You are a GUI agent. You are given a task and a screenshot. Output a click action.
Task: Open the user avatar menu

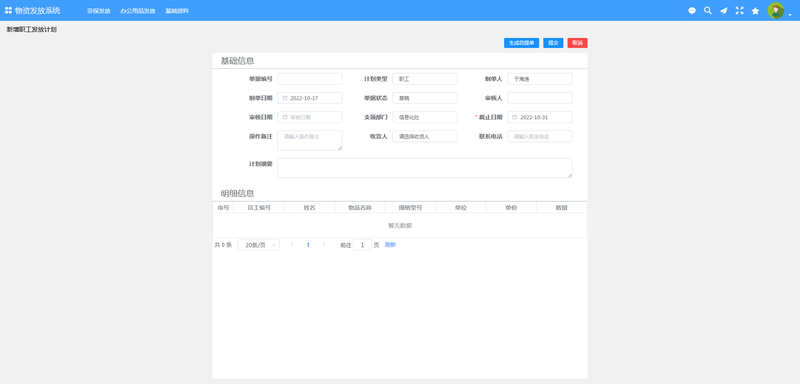776,10
